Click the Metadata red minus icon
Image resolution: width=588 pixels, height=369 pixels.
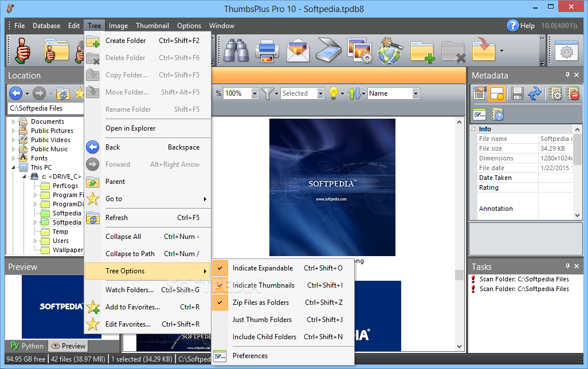[x=573, y=94]
